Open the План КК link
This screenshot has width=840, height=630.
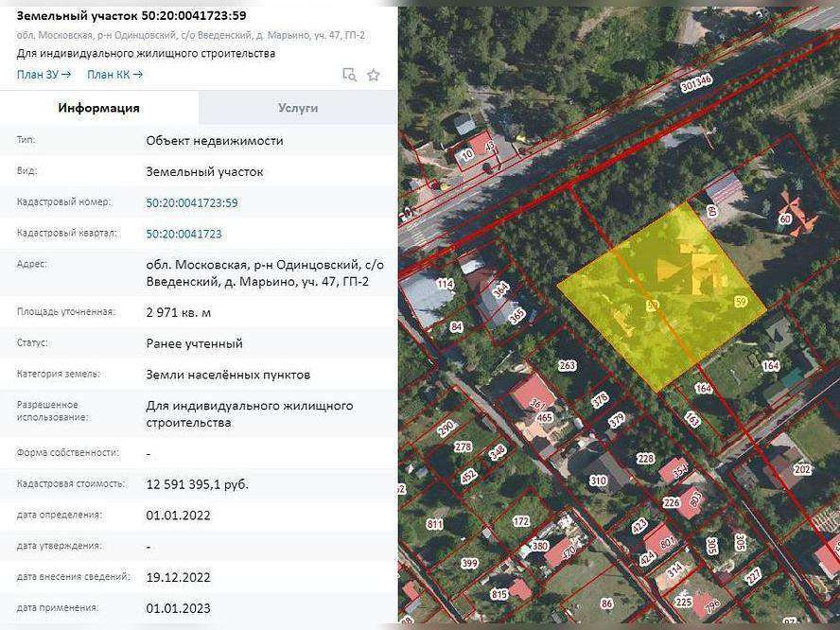[x=114, y=74]
